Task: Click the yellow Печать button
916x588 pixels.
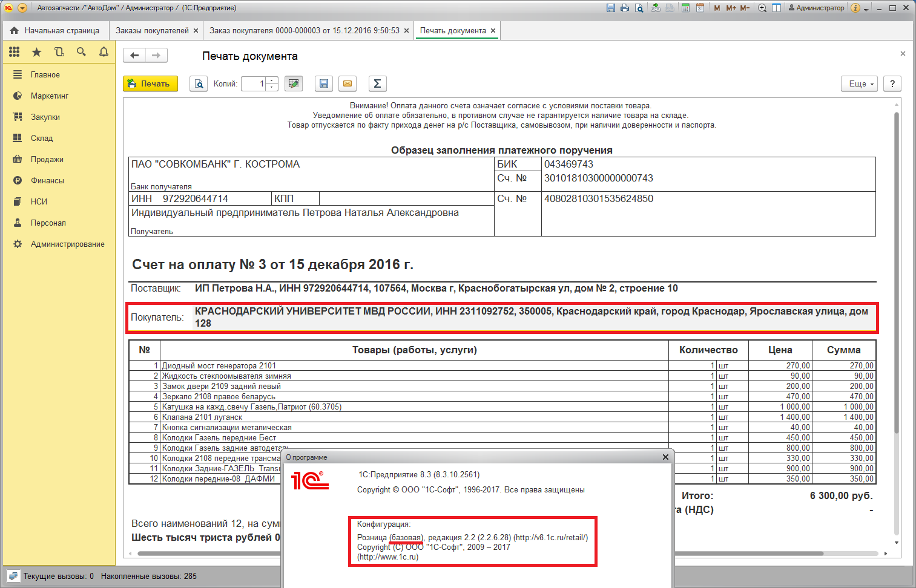Action: click(150, 83)
